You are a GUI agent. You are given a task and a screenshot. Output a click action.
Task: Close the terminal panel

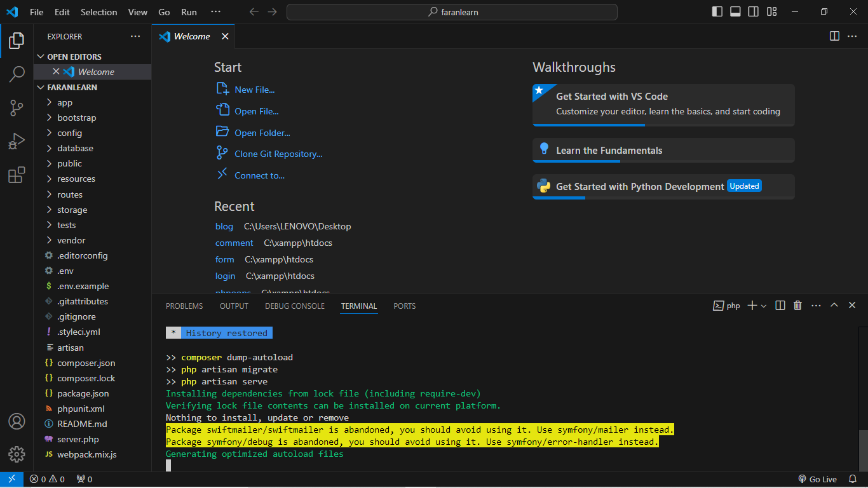(x=853, y=306)
